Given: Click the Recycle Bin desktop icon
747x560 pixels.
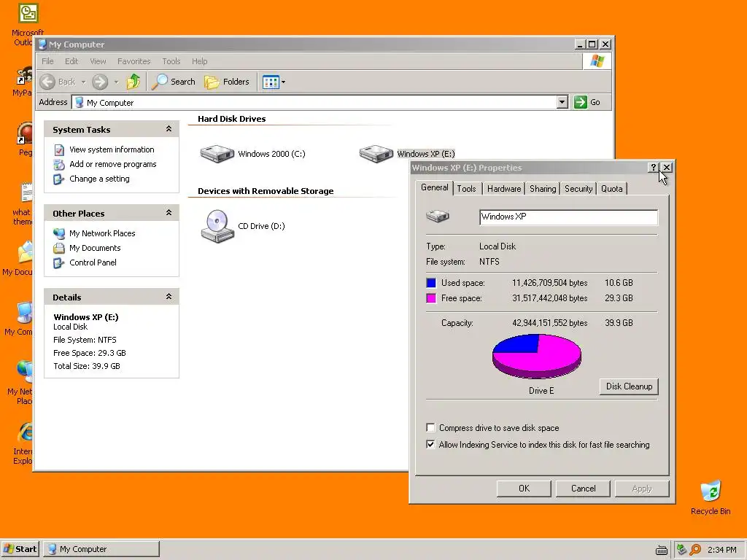Looking at the screenshot, I should click(x=711, y=491).
